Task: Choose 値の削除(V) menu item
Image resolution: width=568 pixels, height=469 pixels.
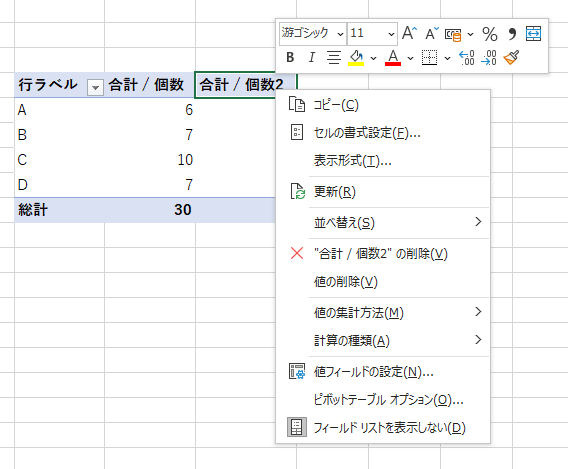Action: [383, 281]
